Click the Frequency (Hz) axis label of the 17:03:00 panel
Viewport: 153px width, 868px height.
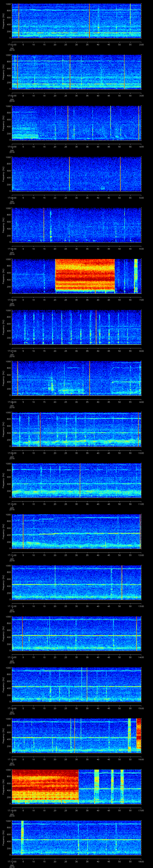(x=3, y=123)
